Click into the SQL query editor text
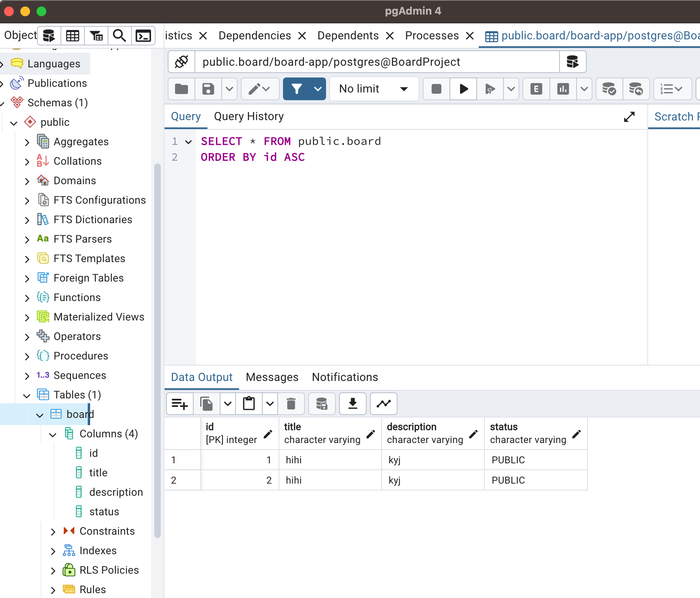 click(x=421, y=247)
